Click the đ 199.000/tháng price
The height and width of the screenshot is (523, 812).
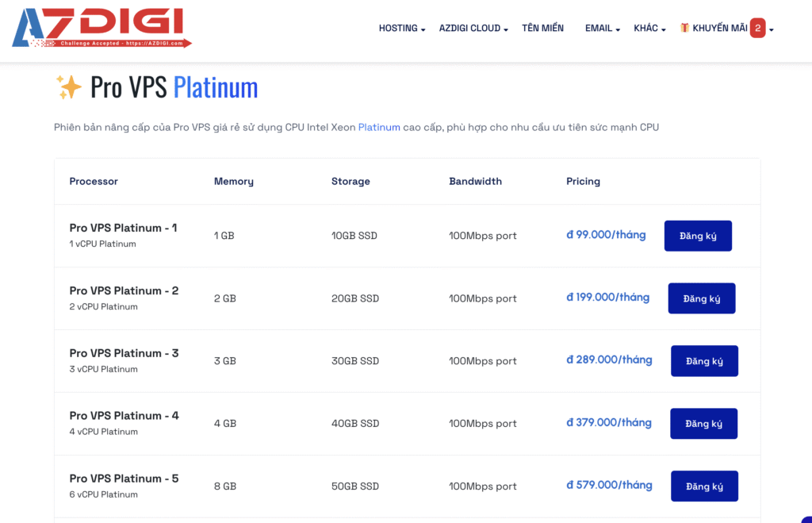pyautogui.click(x=607, y=297)
